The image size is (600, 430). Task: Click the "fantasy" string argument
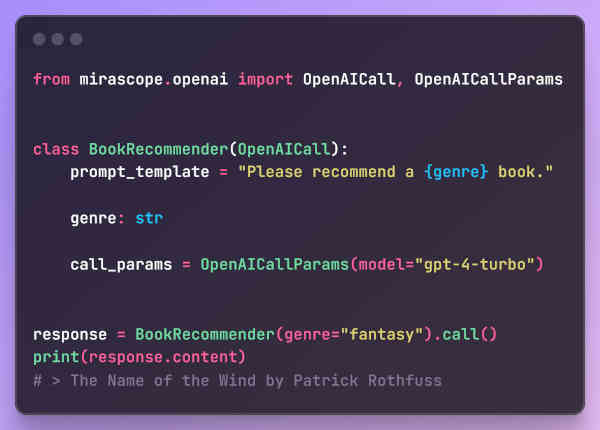(382, 335)
